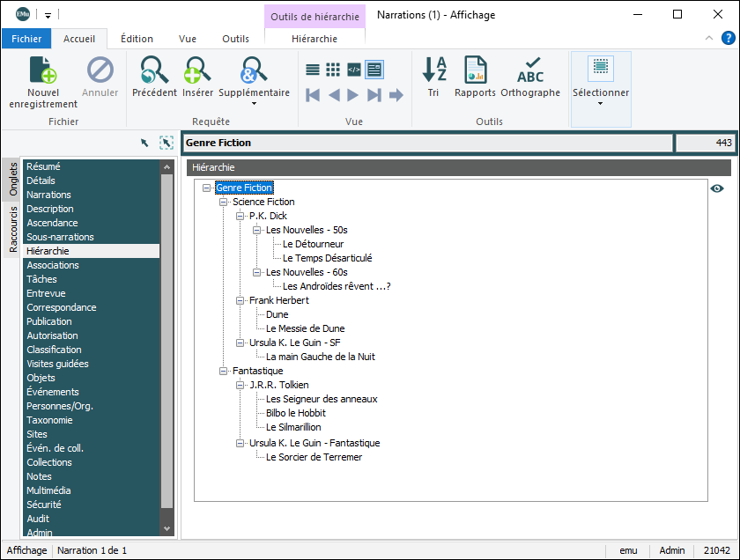The height and width of the screenshot is (560, 740).
Task: Open the help question mark icon
Action: (x=729, y=38)
